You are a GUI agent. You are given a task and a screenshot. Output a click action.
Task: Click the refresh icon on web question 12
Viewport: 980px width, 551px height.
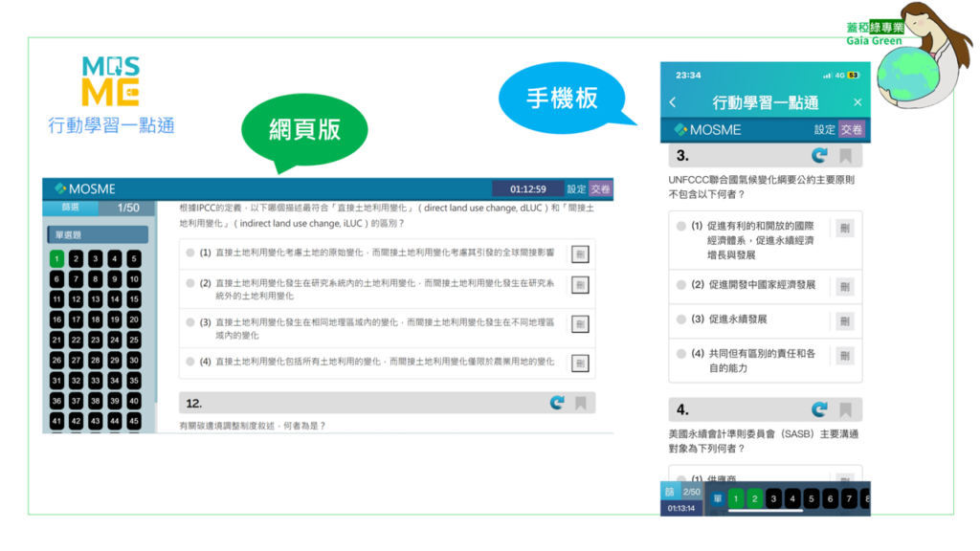point(557,403)
